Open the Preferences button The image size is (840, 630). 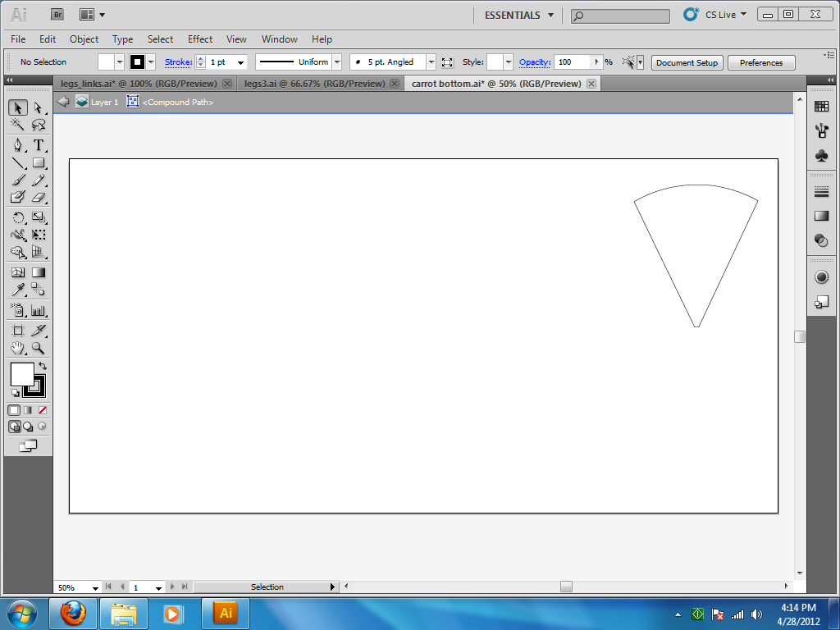(761, 62)
